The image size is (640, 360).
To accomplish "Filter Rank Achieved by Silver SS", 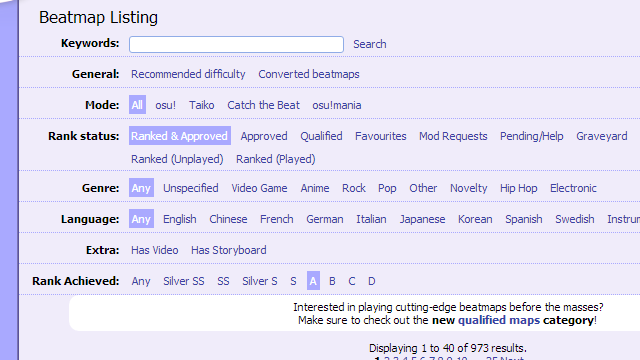I will pos(184,281).
